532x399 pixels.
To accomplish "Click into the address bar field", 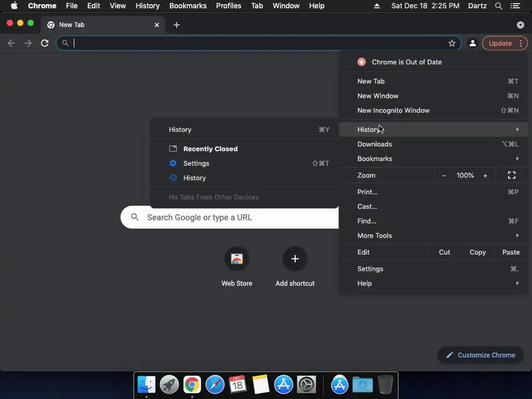I will (259, 43).
